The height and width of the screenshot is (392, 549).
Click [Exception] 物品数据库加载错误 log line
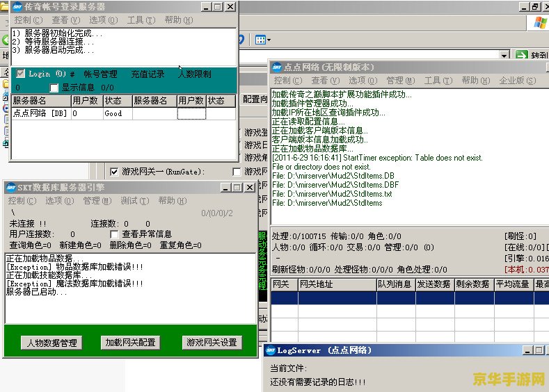(x=74, y=267)
